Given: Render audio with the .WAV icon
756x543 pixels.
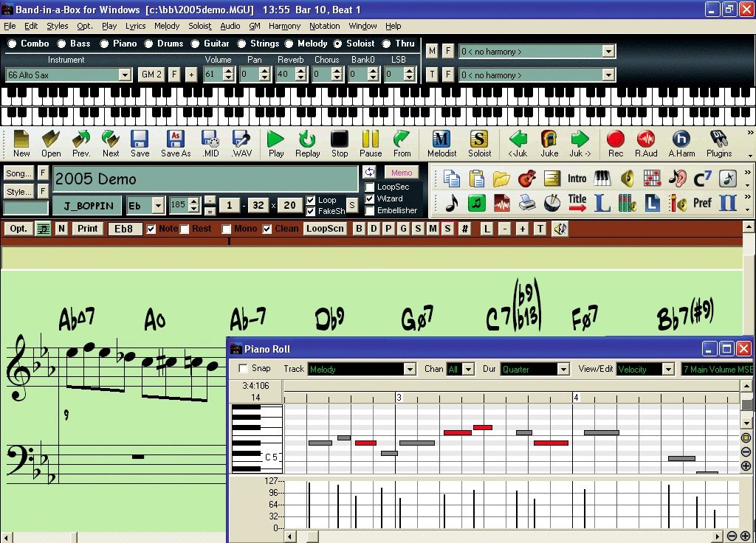Looking at the screenshot, I should pos(241,144).
